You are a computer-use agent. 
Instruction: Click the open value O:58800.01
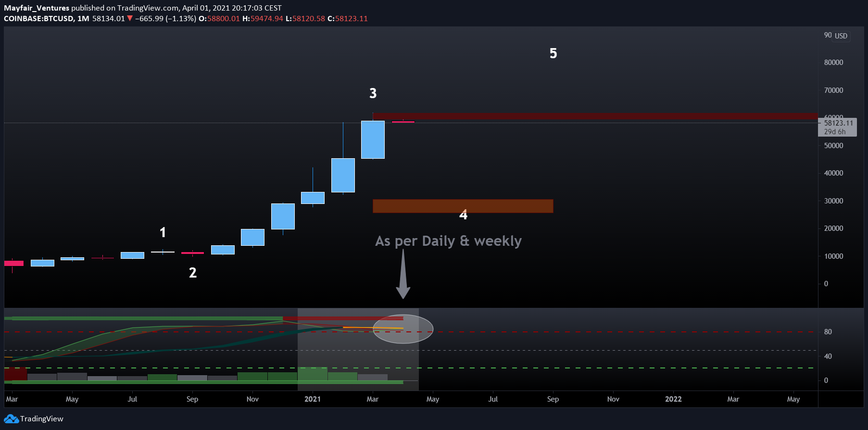(x=219, y=18)
